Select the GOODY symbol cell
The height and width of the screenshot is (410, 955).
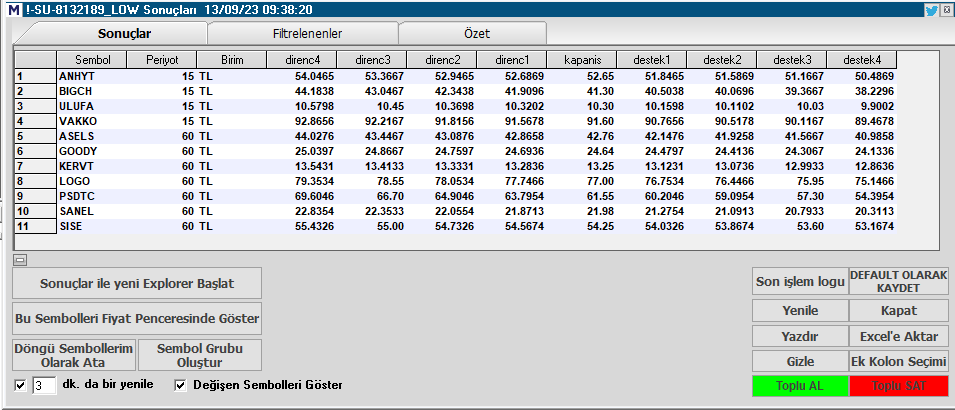tap(92, 151)
